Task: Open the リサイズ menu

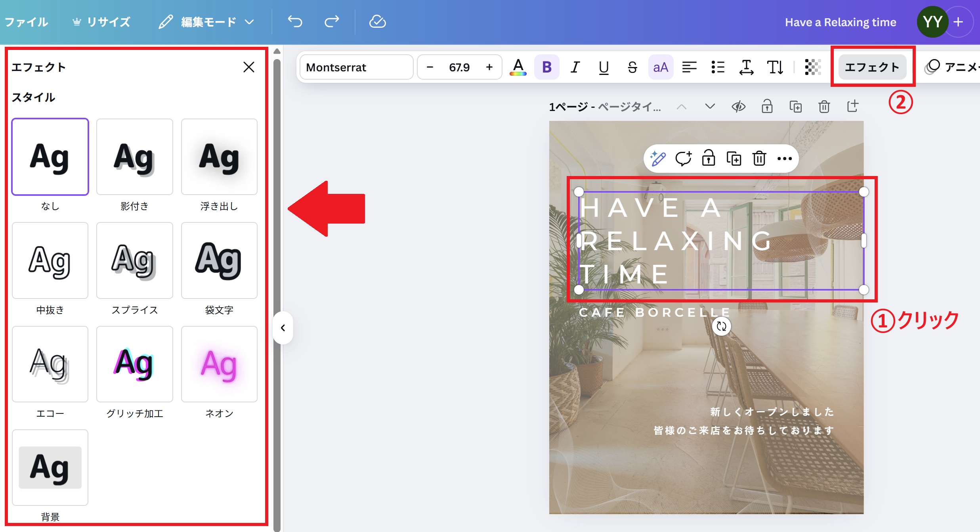Action: click(102, 22)
